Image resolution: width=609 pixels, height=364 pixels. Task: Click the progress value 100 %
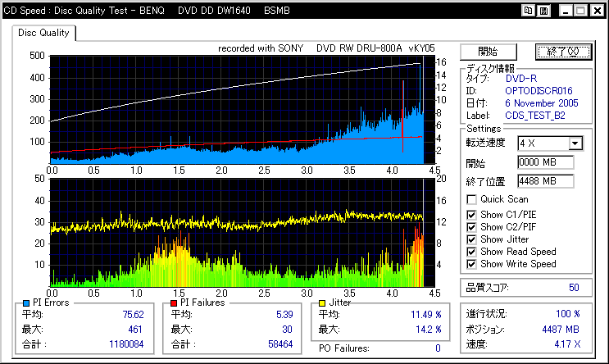567,314
